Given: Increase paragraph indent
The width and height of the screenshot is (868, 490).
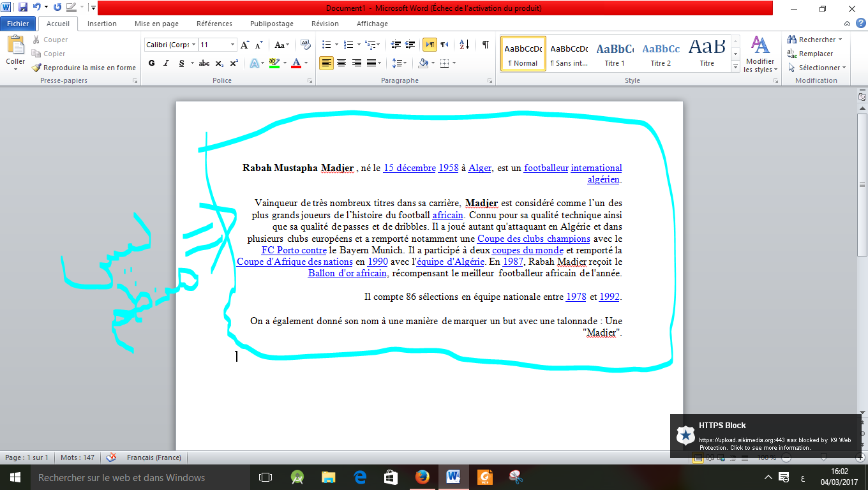Looking at the screenshot, I should pyautogui.click(x=410, y=45).
